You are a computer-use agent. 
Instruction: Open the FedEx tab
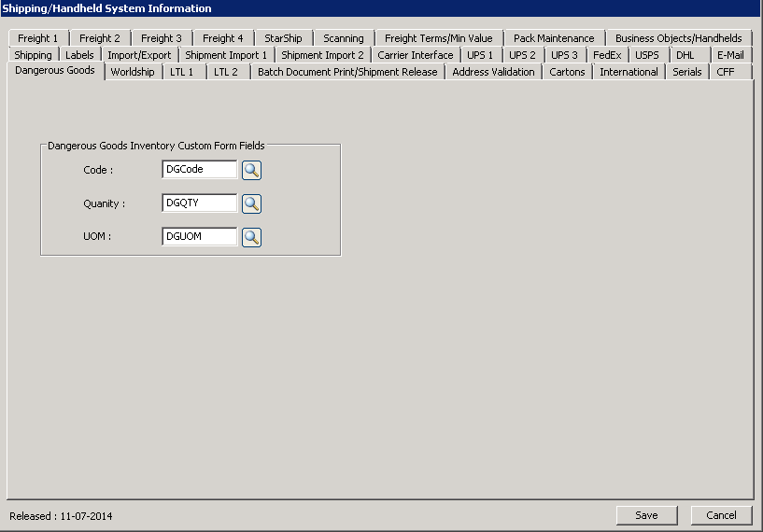pos(607,55)
